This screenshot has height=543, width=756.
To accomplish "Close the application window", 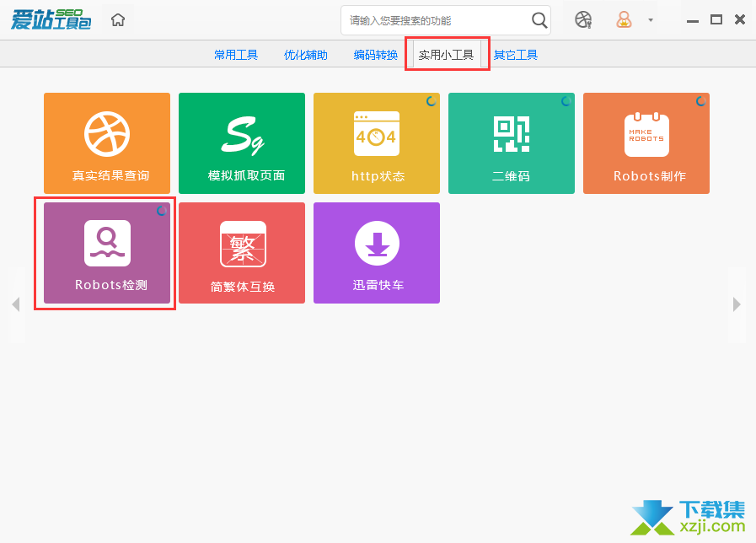I will [x=740, y=19].
